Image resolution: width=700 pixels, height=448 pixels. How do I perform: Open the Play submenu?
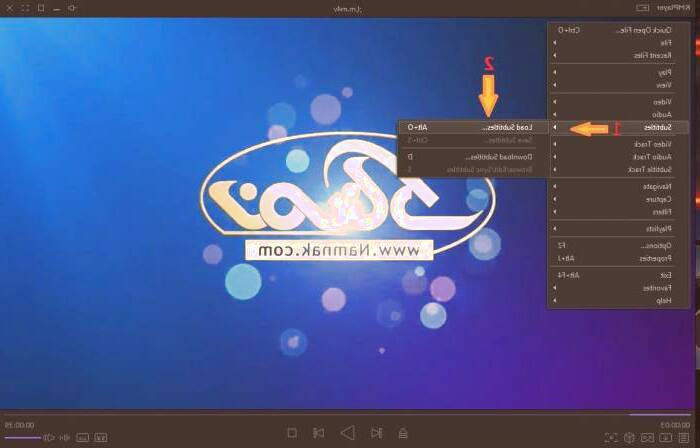pos(618,72)
